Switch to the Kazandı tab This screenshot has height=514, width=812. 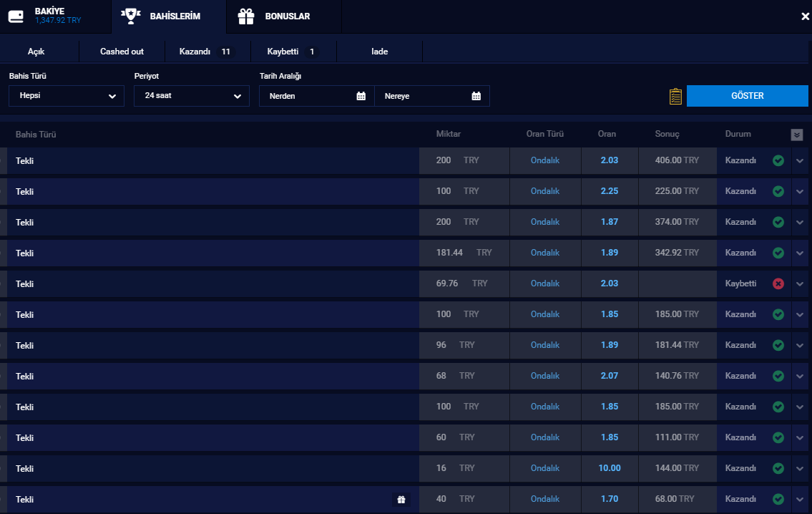205,52
